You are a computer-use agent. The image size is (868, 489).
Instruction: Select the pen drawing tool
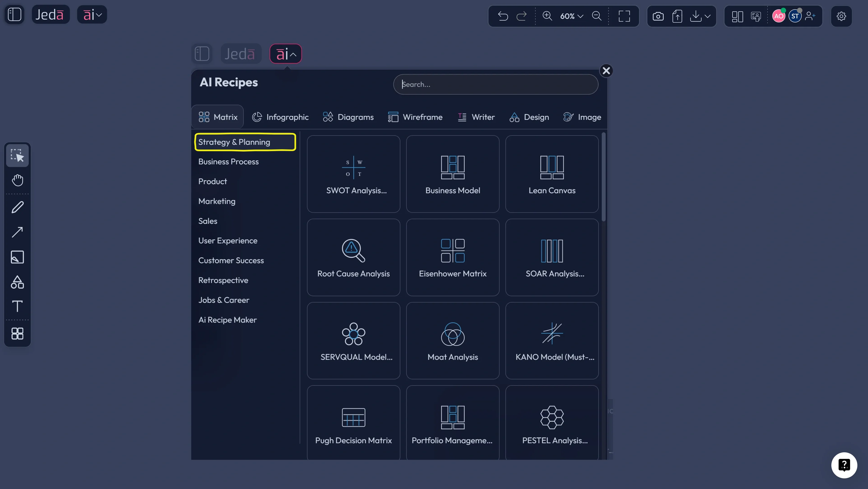pos(17,207)
